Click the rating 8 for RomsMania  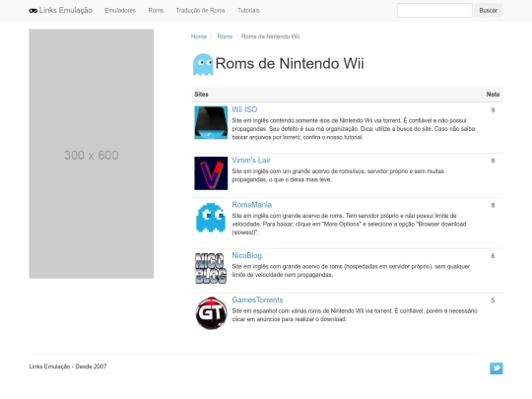point(493,205)
